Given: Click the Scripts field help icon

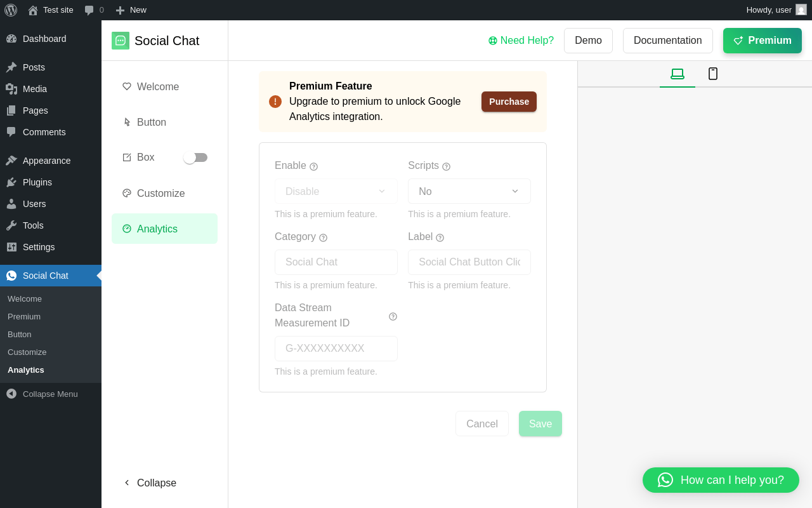Looking at the screenshot, I should coord(446,166).
